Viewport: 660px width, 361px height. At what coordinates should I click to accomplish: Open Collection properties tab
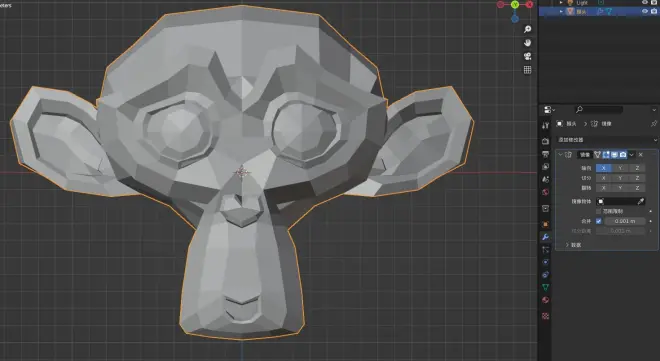click(546, 209)
